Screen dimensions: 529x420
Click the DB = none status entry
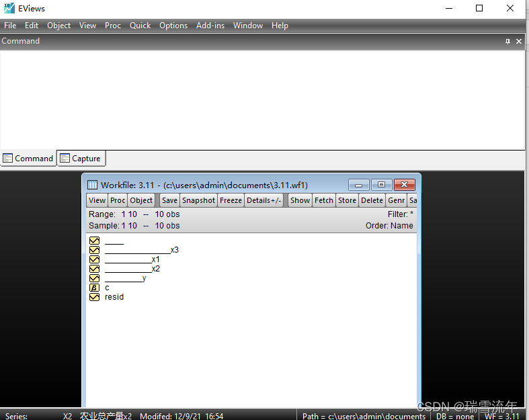(x=455, y=416)
